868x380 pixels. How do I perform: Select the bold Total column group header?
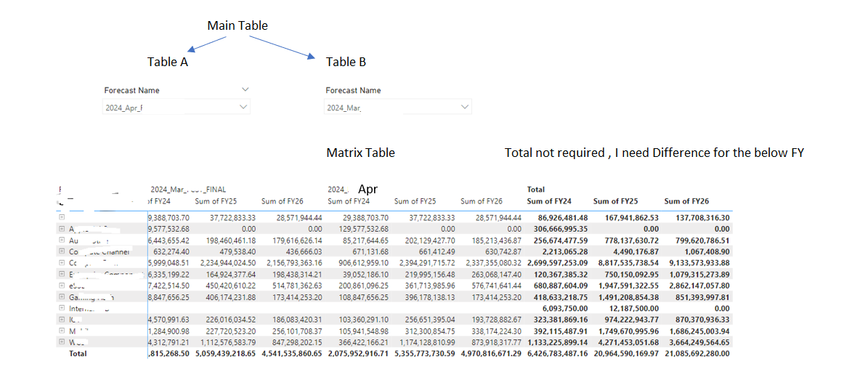536,190
